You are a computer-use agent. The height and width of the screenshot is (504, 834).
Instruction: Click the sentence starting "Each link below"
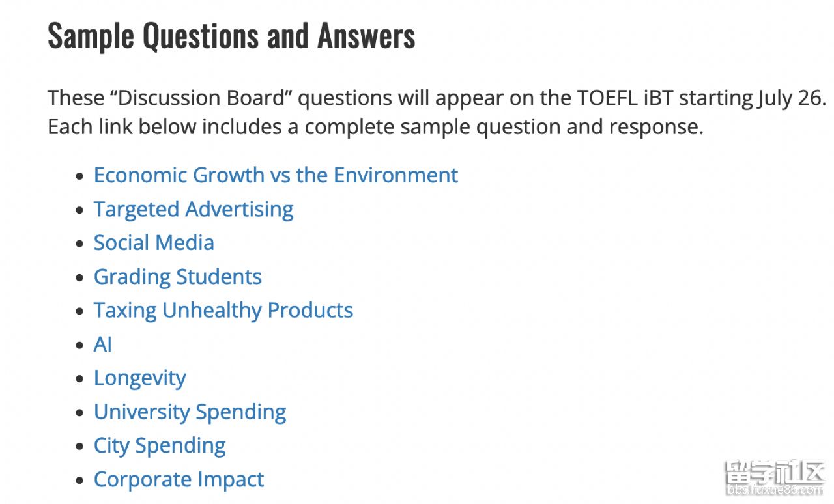(x=375, y=126)
